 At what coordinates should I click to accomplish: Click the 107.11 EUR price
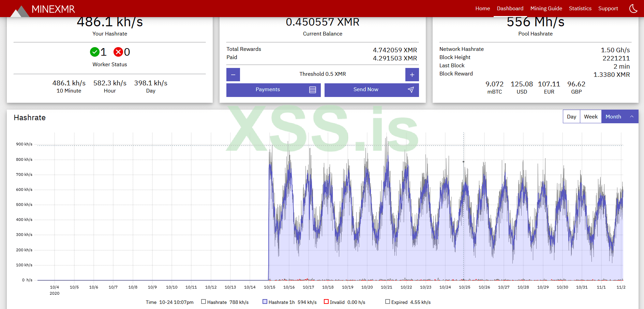(549, 84)
